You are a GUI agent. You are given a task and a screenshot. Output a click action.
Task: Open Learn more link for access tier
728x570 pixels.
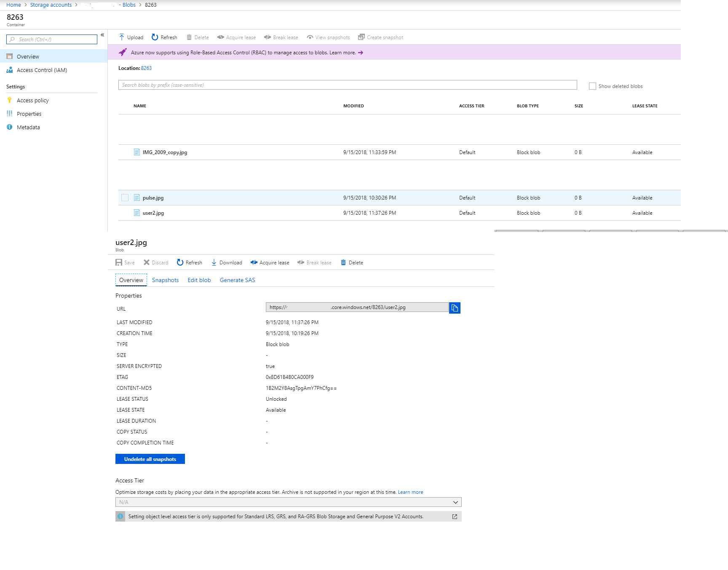coord(410,492)
